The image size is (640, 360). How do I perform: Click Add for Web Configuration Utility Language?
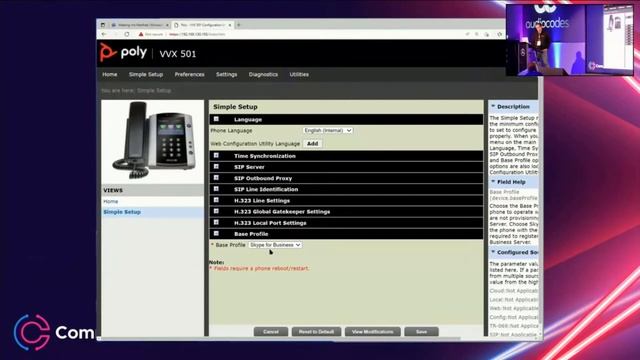pos(313,144)
